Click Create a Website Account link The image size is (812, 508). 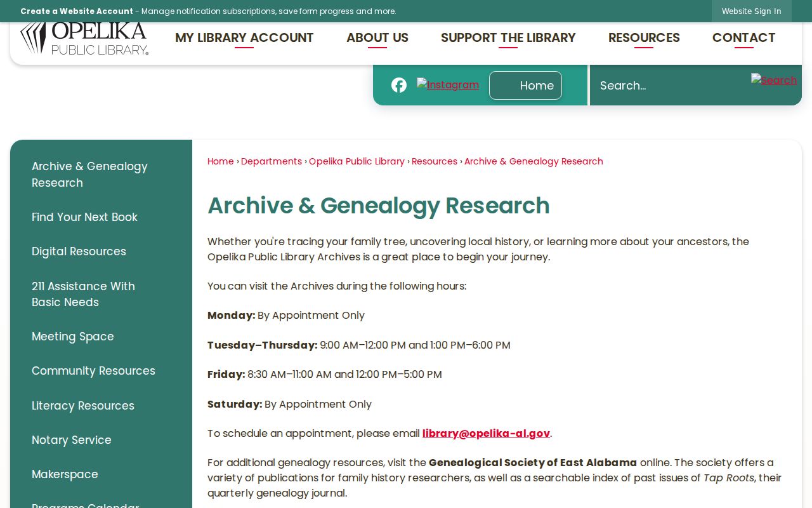coord(77,11)
